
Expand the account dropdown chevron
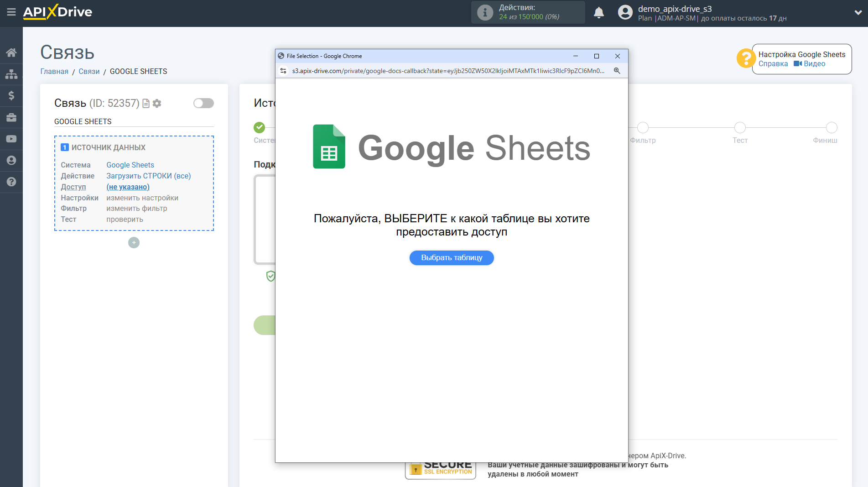858,13
